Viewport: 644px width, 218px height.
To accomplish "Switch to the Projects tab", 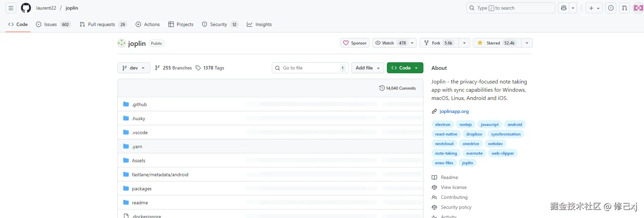I will tap(181, 24).
